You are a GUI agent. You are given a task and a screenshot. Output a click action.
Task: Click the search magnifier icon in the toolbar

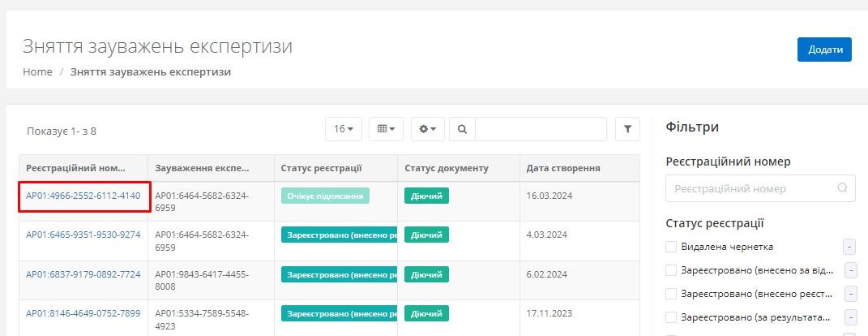click(x=462, y=129)
